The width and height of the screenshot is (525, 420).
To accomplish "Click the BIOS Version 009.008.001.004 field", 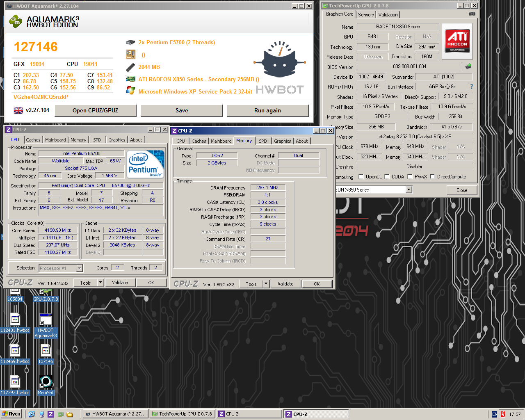I will pos(409,66).
